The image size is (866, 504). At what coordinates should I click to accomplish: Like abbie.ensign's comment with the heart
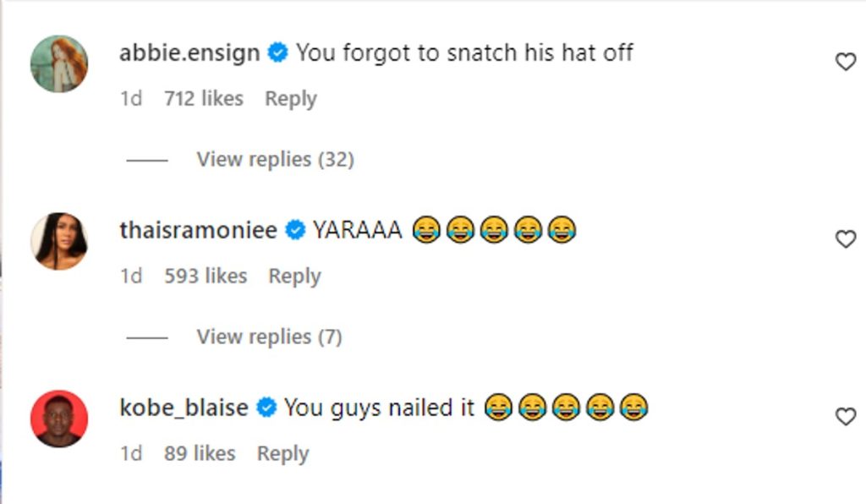(845, 62)
